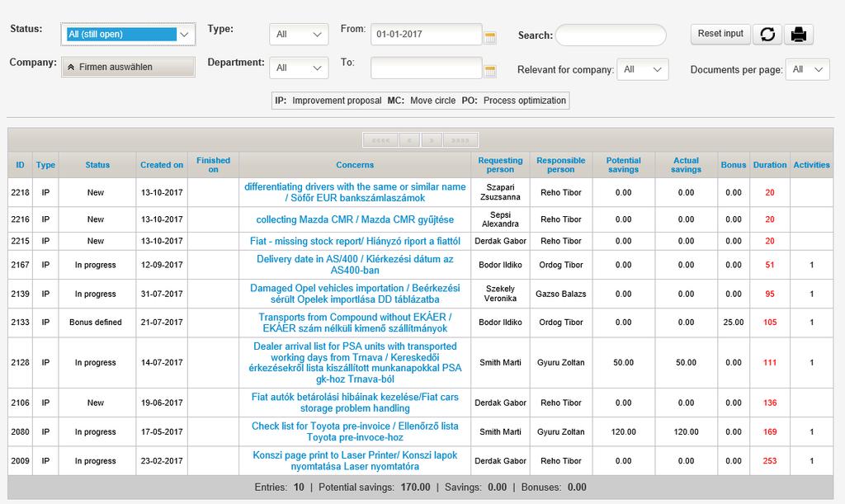
Task: Click bonus value 25.00
Action: 734,322
